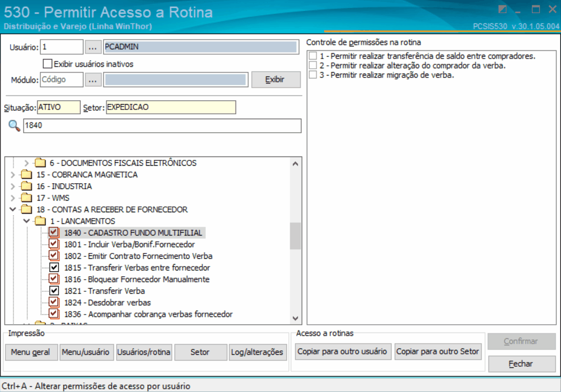The width and height of the screenshot is (561, 392).
Task: Click folder icon of 18 - CONTAS A RECEBER
Action: [27, 209]
